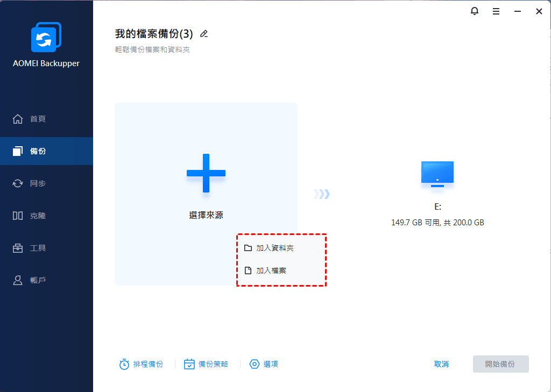Click the task title 我的檔案備份(3)
The width and height of the screenshot is (551, 392).
154,34
